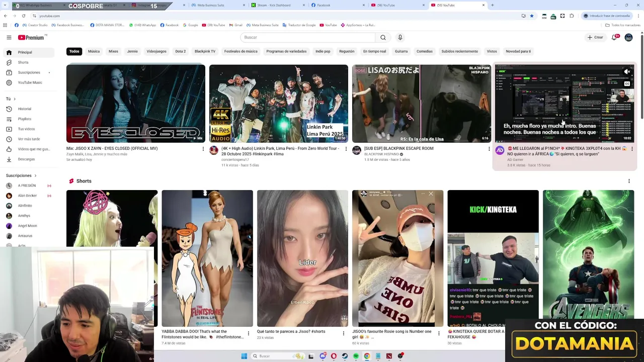This screenshot has height=362, width=644.
Task: Select the Dota 2 filter chip
Action: click(180, 51)
